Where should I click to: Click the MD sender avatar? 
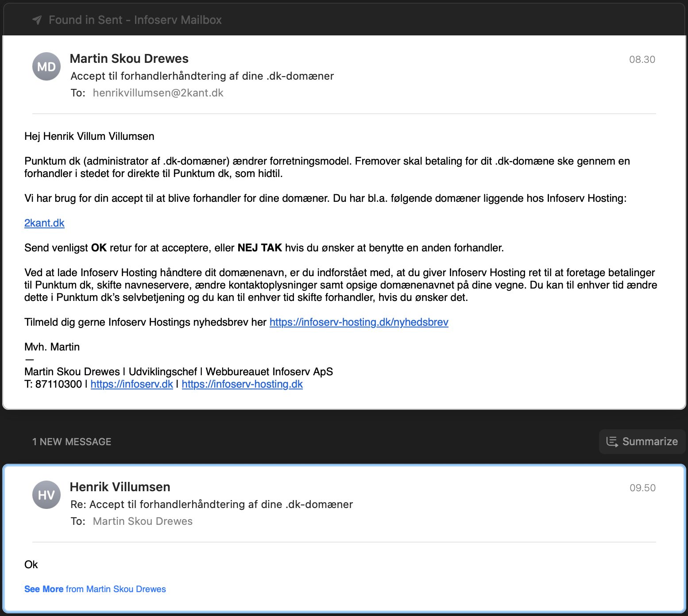pos(46,66)
